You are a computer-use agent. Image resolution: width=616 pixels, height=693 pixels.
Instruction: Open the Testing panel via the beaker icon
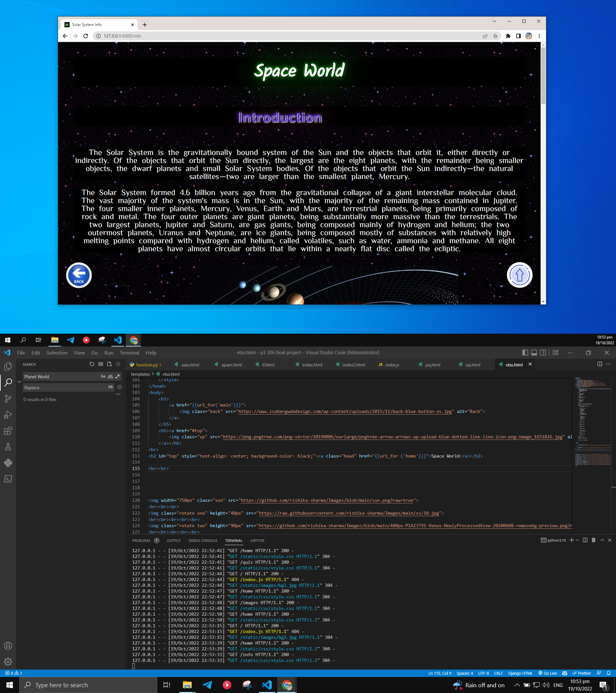(8, 447)
